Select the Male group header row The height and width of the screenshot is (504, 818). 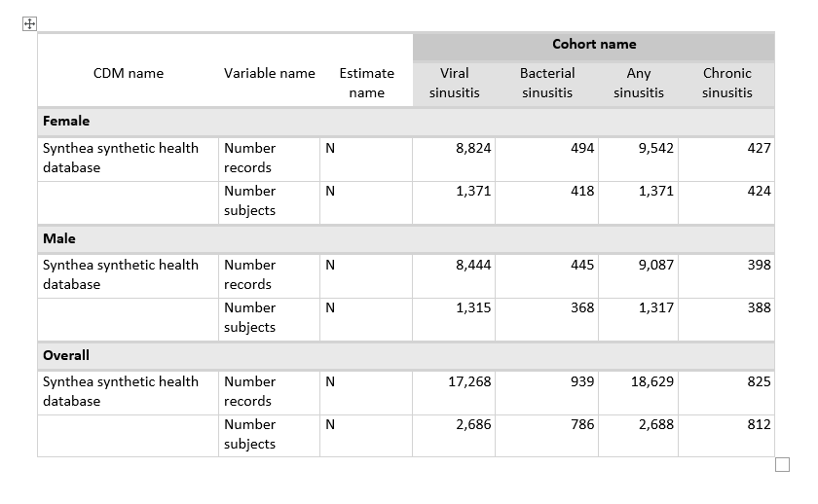pos(405,238)
